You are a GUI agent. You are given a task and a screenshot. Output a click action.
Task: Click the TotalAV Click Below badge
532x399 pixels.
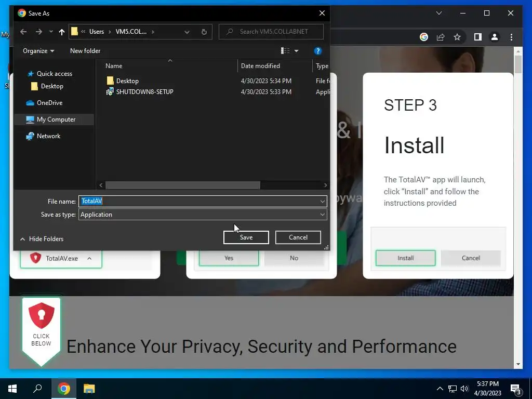click(x=41, y=331)
